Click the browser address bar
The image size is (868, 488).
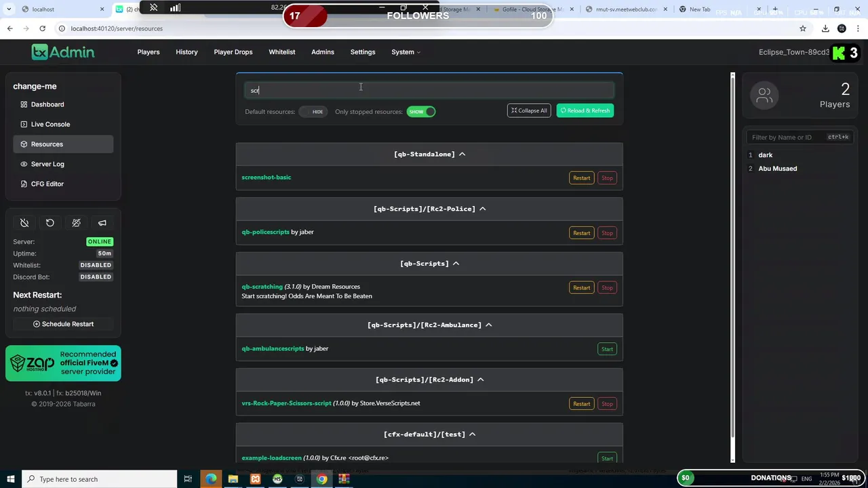427,28
